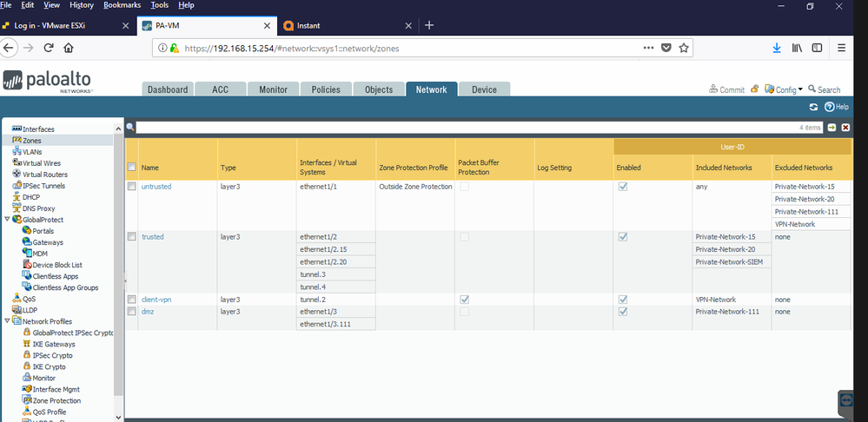This screenshot has height=422, width=868.
Task: Select the MDM icon entry
Action: pyautogui.click(x=27, y=254)
